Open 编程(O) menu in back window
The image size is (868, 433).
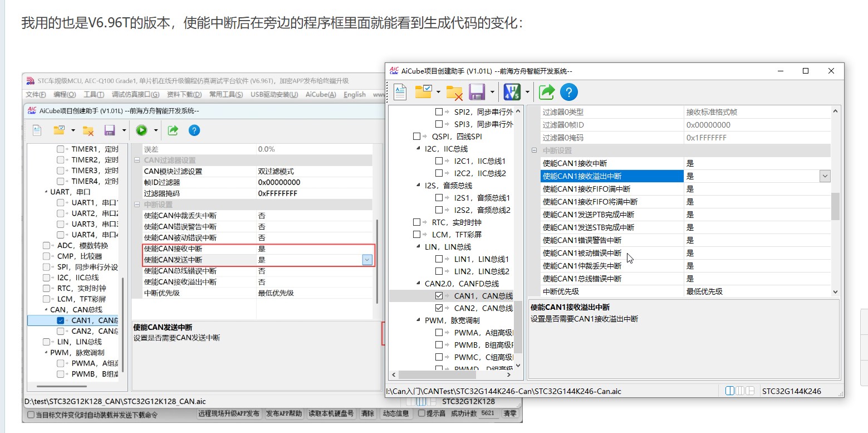[65, 95]
